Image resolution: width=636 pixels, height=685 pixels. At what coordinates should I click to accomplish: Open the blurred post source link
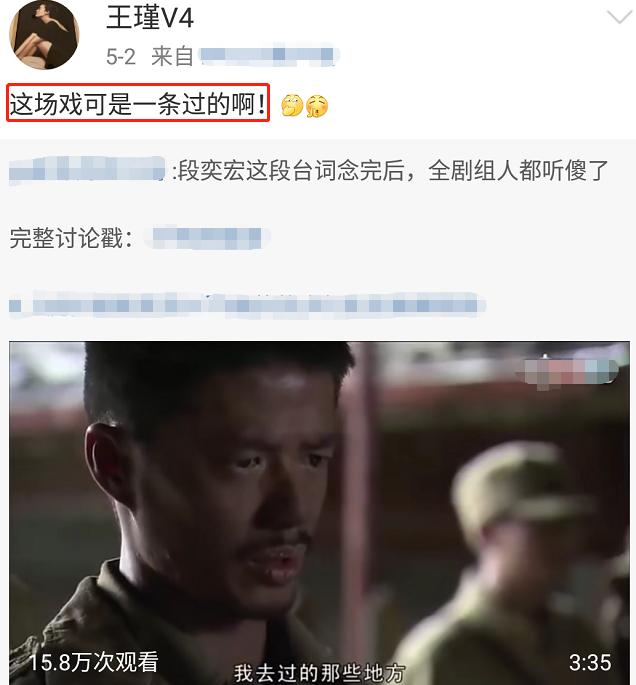coord(269,55)
